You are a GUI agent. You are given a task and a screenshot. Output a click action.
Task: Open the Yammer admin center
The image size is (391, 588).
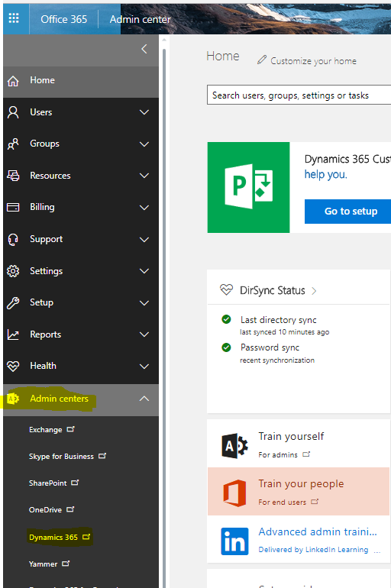[x=43, y=564]
